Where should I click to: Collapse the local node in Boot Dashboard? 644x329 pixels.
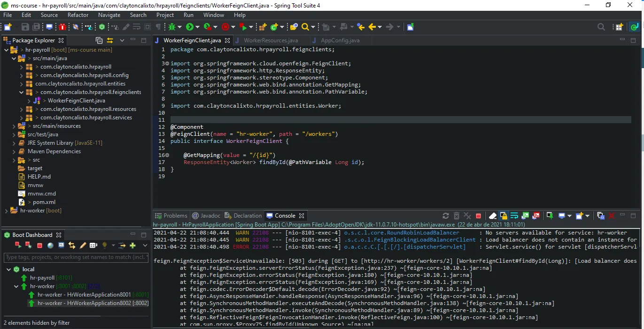pyautogui.click(x=9, y=269)
